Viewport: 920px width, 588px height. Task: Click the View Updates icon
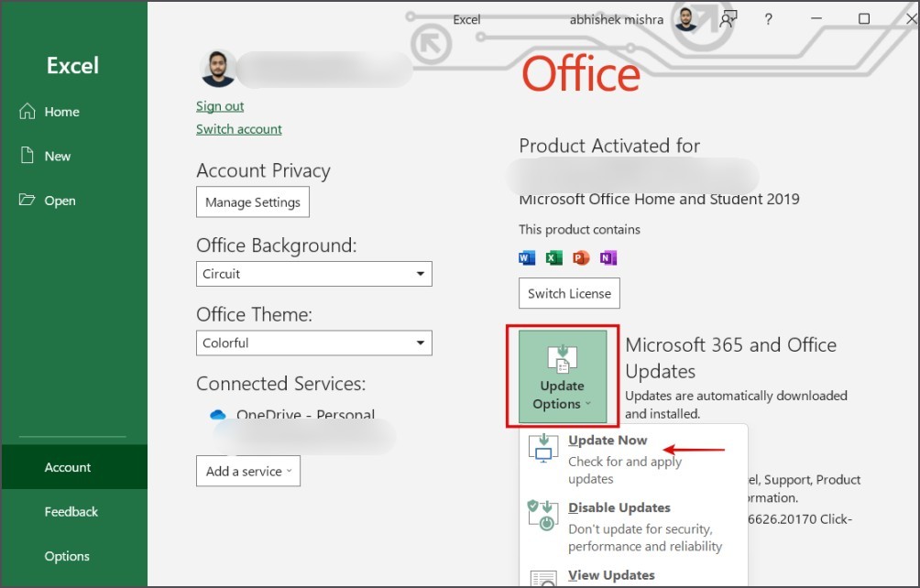tap(544, 579)
